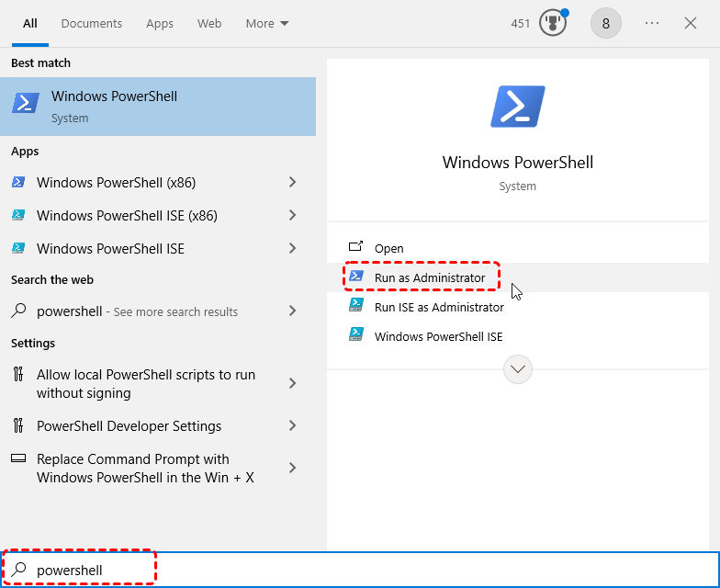Open PowerShell Developer Settings
The width and height of the screenshot is (720, 588).
[x=129, y=426]
